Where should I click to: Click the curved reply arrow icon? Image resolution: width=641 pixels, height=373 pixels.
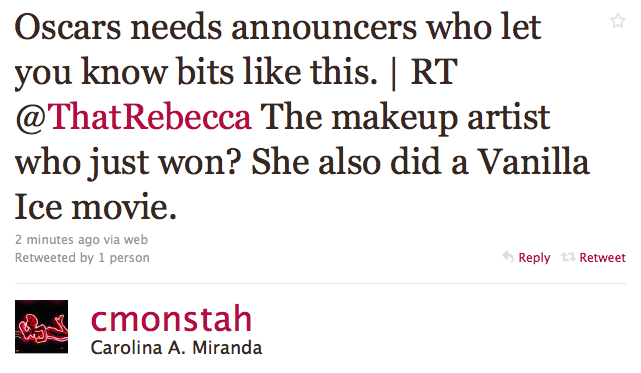coord(508,257)
